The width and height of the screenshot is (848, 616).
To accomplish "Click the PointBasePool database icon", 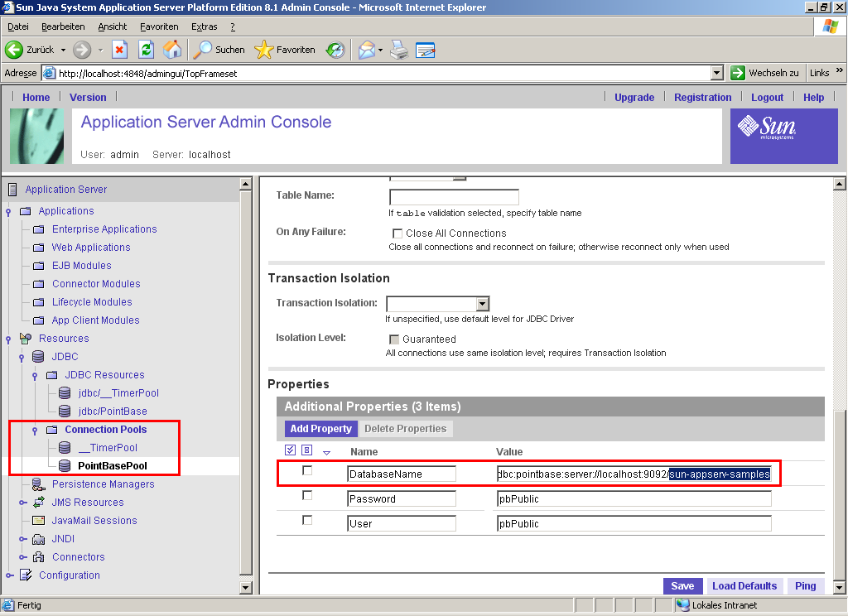I will [65, 465].
